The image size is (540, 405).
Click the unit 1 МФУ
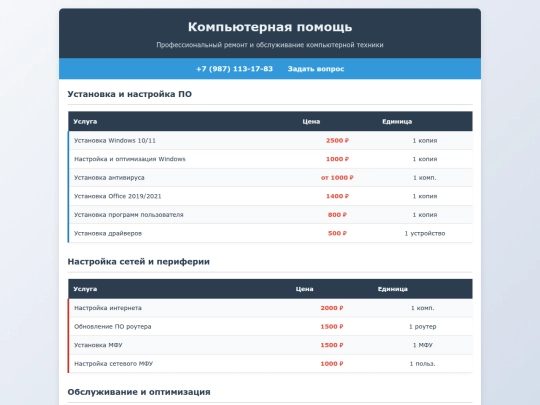pos(423,345)
